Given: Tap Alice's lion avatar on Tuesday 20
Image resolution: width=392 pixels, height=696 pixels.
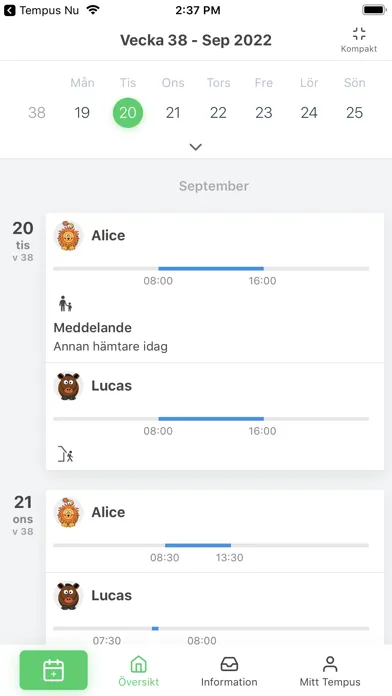Looking at the screenshot, I should pyautogui.click(x=68, y=236).
